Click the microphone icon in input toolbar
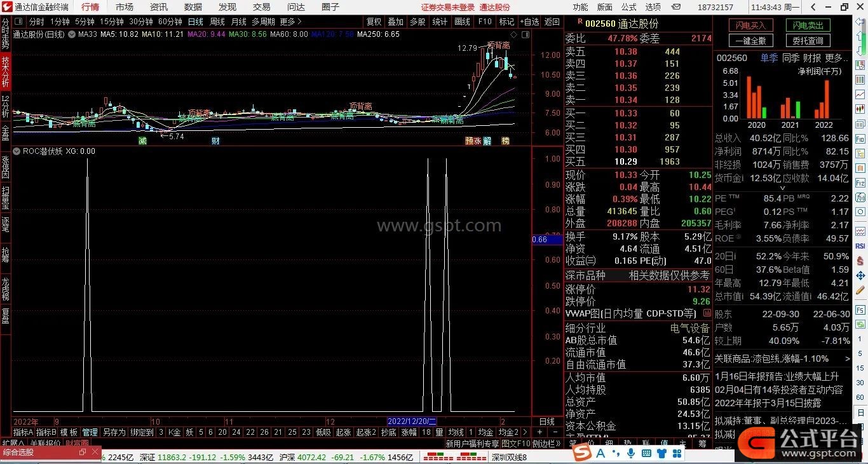The image size is (868, 464). (x=630, y=453)
